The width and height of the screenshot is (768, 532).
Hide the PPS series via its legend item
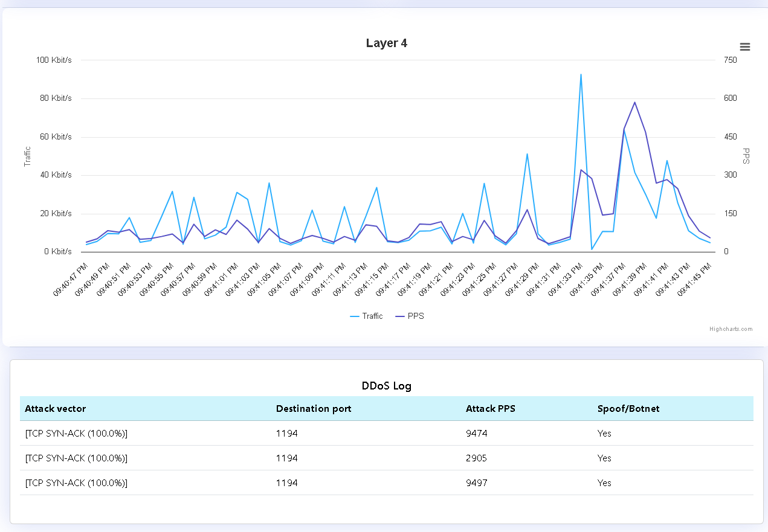410,316
